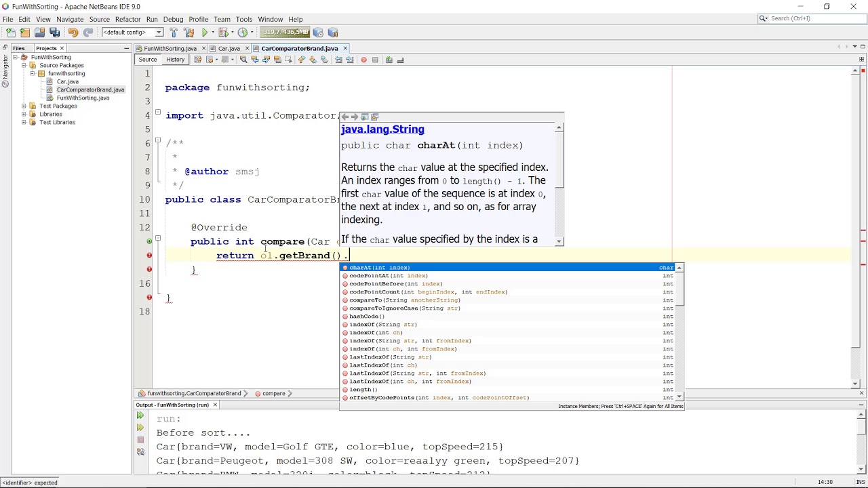Click the New File toolbar icon
868x488 pixels.
[x=10, y=33]
